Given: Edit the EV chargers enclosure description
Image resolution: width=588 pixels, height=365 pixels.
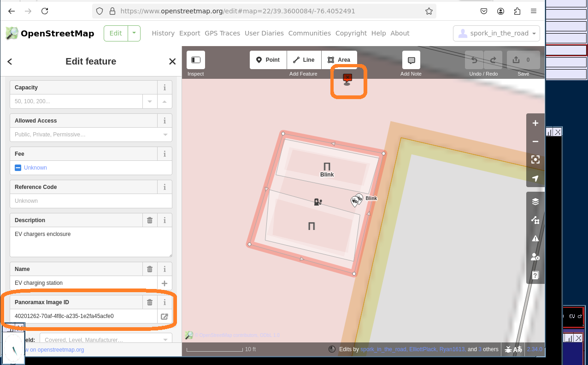Looking at the screenshot, I should coord(91,242).
